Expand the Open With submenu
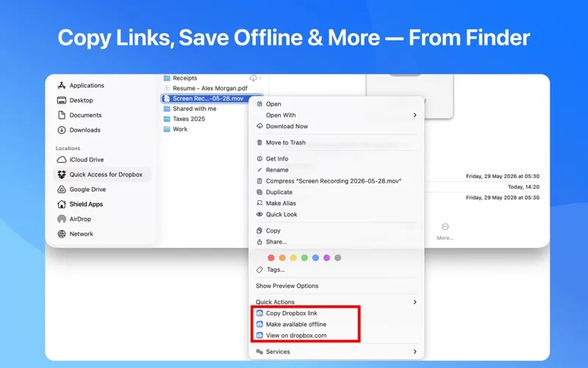This screenshot has height=368, width=588. pyautogui.click(x=337, y=116)
